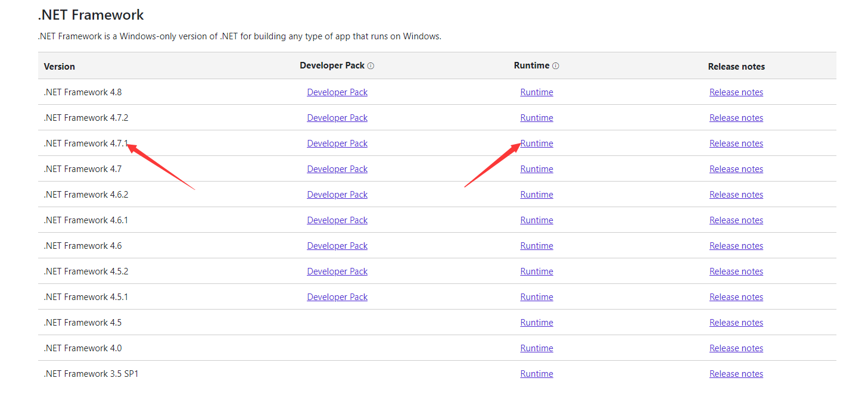Click the .NET Framework page heading
The image size is (868, 406).
click(x=91, y=14)
